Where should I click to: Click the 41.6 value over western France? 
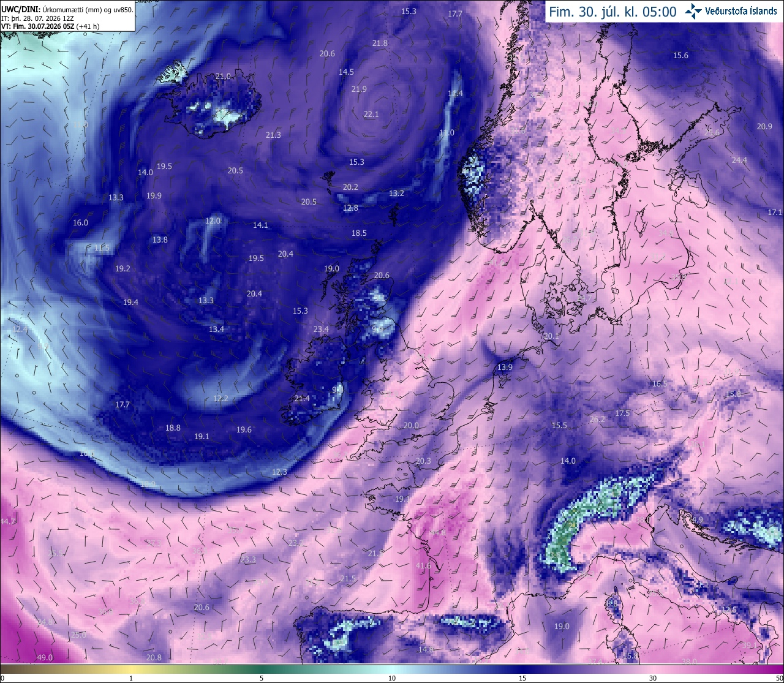coord(423,566)
